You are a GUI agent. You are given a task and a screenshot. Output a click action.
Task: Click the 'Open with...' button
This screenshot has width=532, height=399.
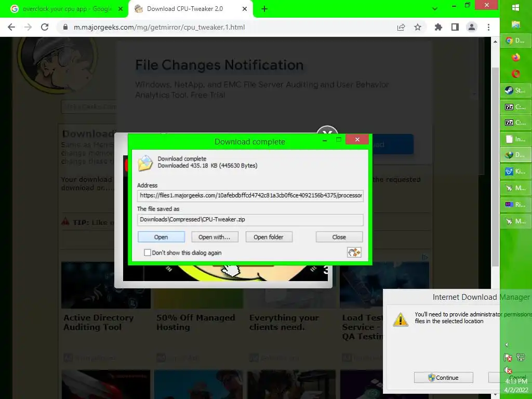215,237
